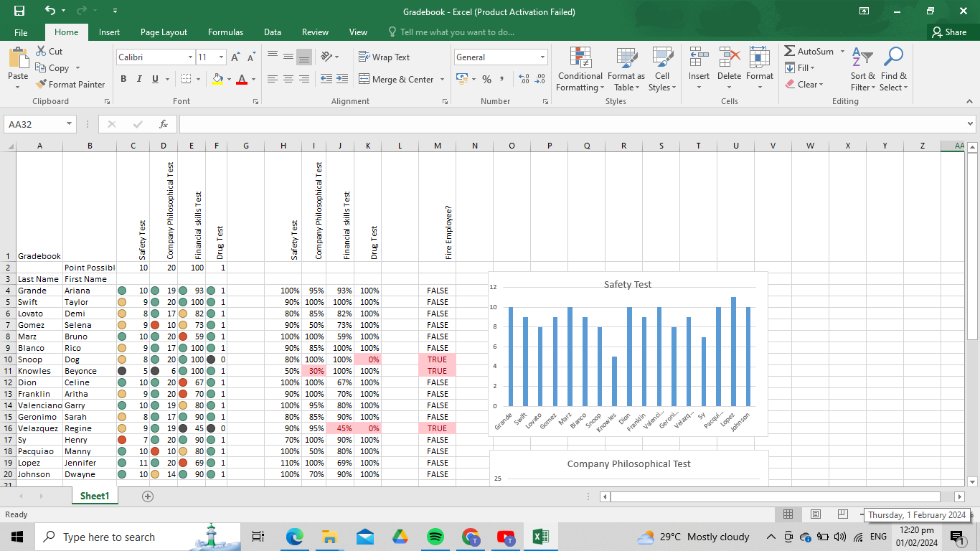Apply Percent Style format
This screenshot has height=551, width=980.
coord(486,79)
